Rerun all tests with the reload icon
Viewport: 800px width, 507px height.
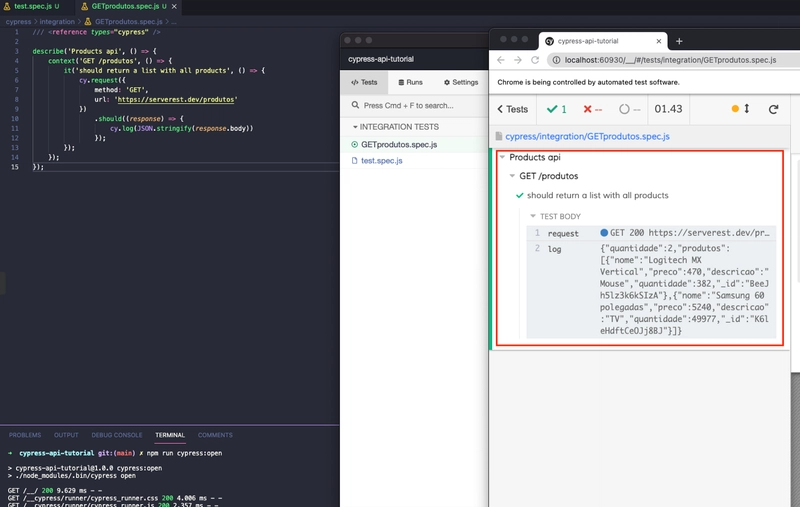click(x=773, y=109)
